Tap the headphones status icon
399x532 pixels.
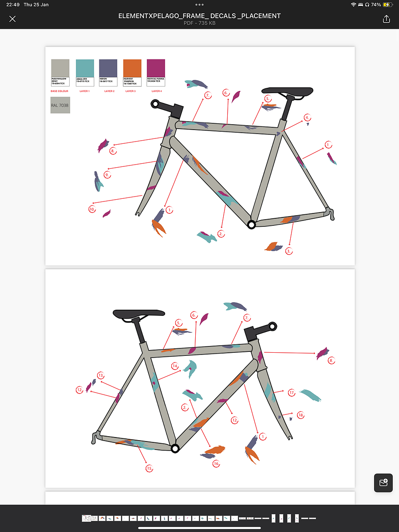coord(367,5)
